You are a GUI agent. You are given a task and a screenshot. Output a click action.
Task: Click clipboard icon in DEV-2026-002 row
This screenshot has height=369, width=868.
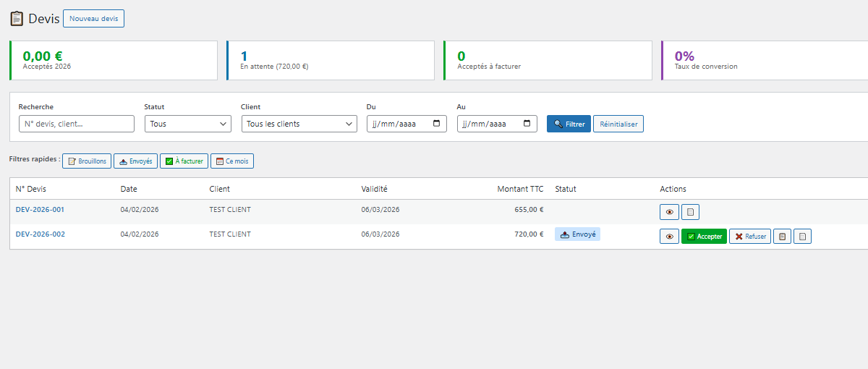pos(782,237)
